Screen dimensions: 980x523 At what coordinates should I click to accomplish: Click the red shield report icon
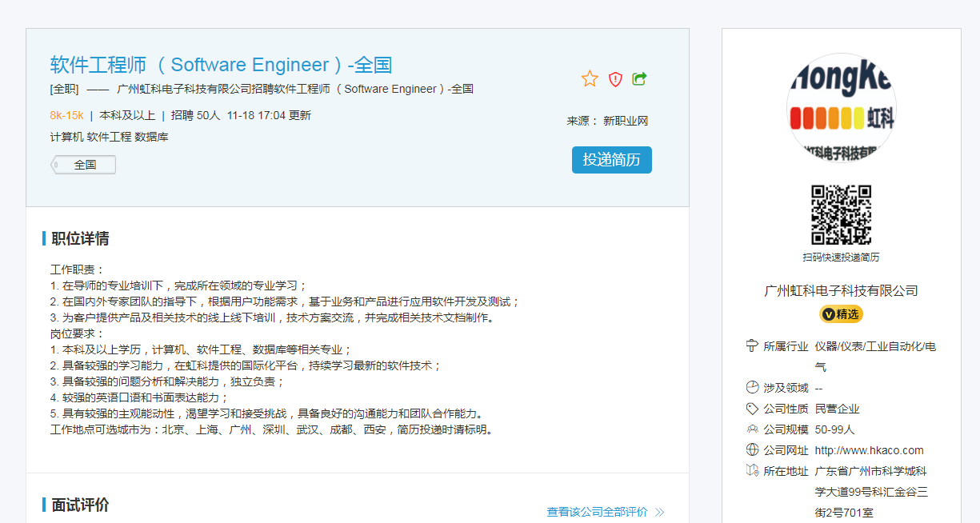615,78
